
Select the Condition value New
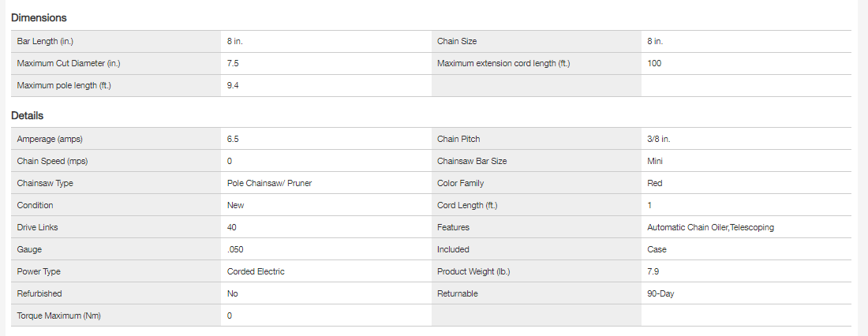[x=235, y=205]
